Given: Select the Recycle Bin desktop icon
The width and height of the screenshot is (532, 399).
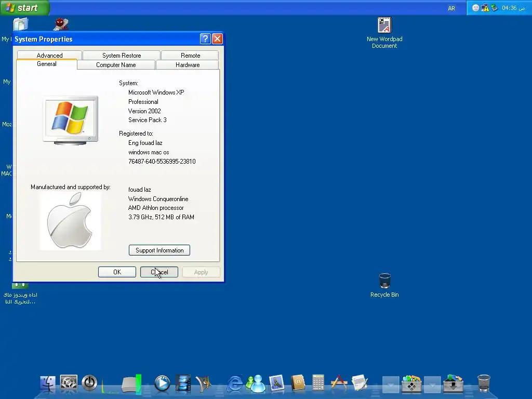Looking at the screenshot, I should click(384, 286).
